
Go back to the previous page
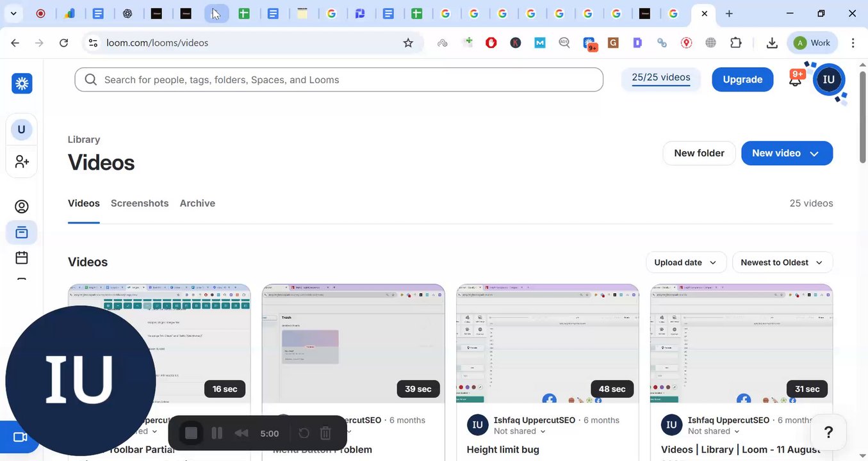click(15, 43)
